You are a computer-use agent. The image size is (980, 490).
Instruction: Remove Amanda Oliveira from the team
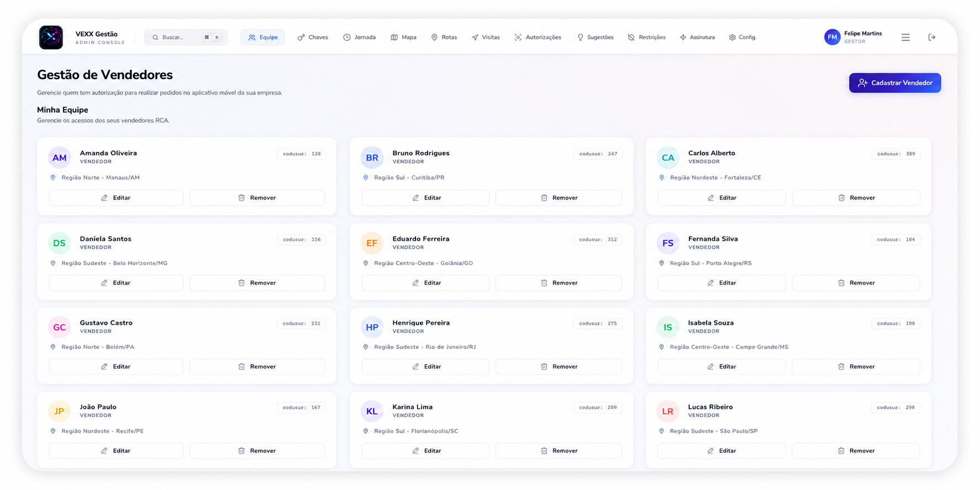coord(257,198)
